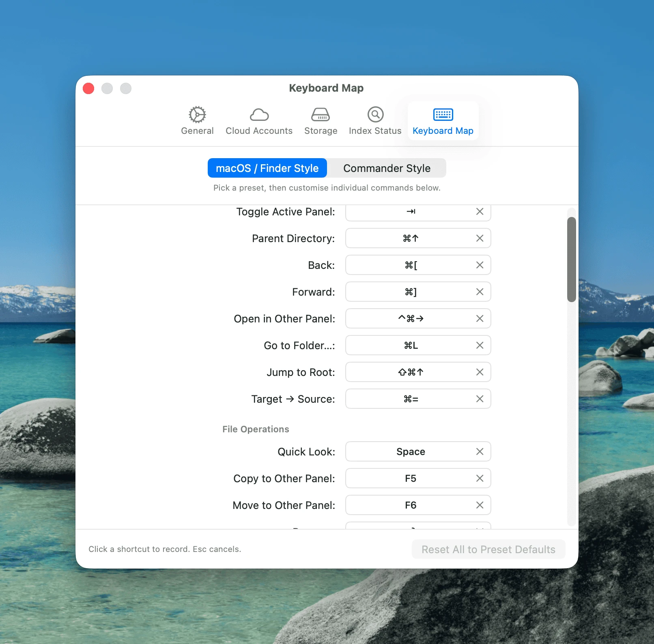Click the File Operations section header
This screenshot has width=654, height=644.
click(256, 429)
